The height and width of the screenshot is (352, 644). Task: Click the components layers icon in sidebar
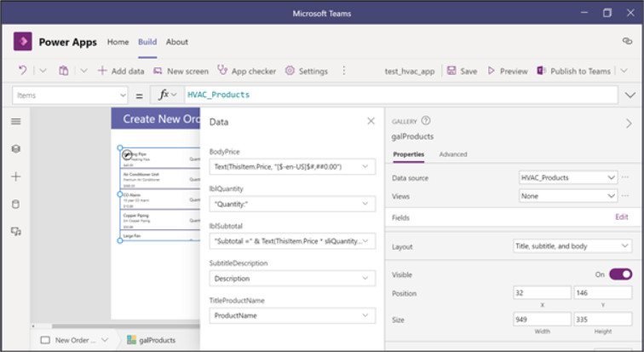(16, 148)
